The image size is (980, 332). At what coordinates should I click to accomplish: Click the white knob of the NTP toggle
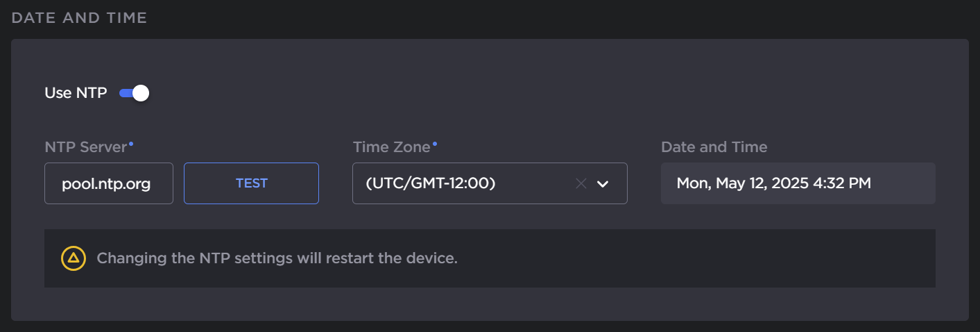pos(141,93)
